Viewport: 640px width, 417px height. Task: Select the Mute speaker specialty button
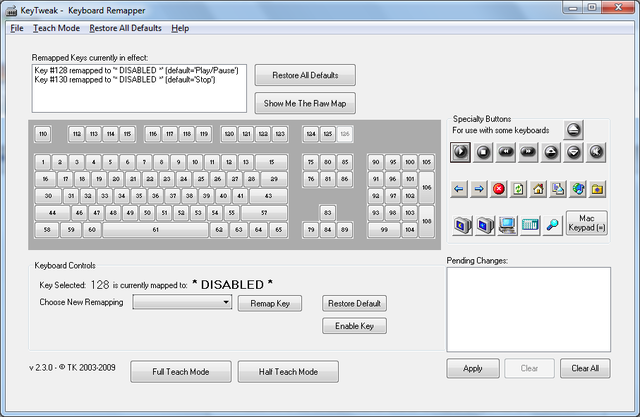[x=596, y=152]
